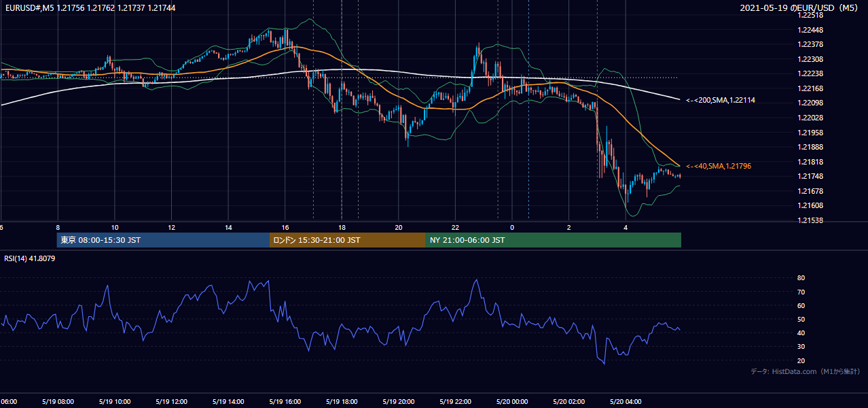Click hour label 4 under price chart
Image resolution: width=868 pixels, height=408 pixels.
tap(626, 227)
